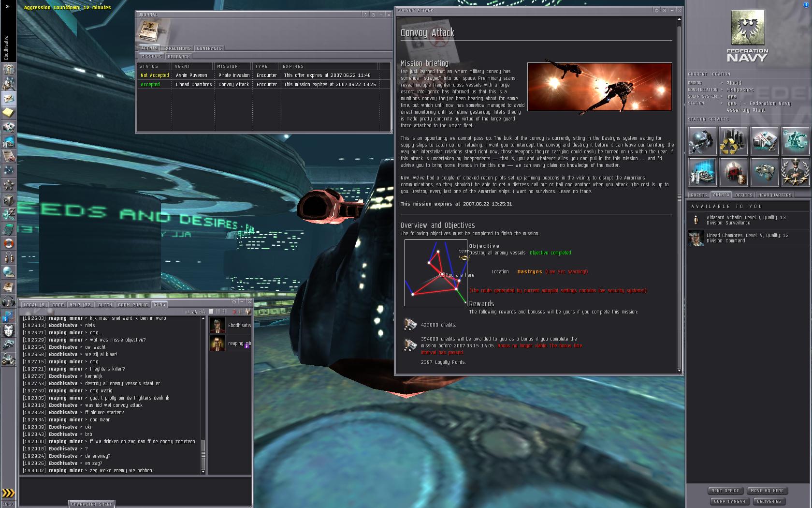Open the red target bounty station service

[x=733, y=172]
